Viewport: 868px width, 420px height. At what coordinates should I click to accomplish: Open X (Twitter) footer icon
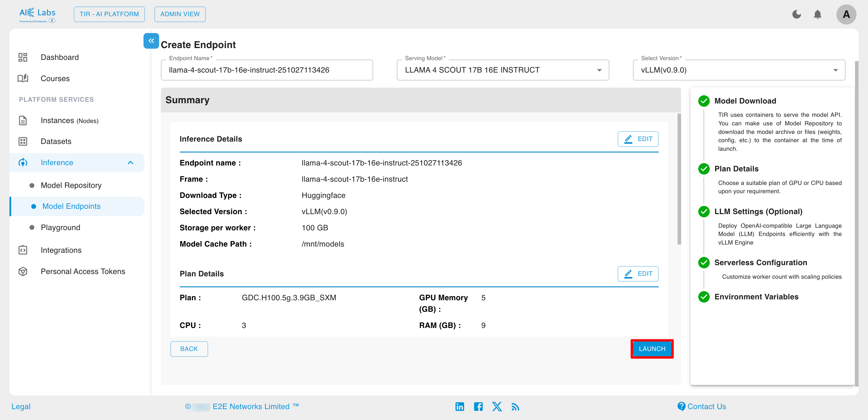pos(497,406)
